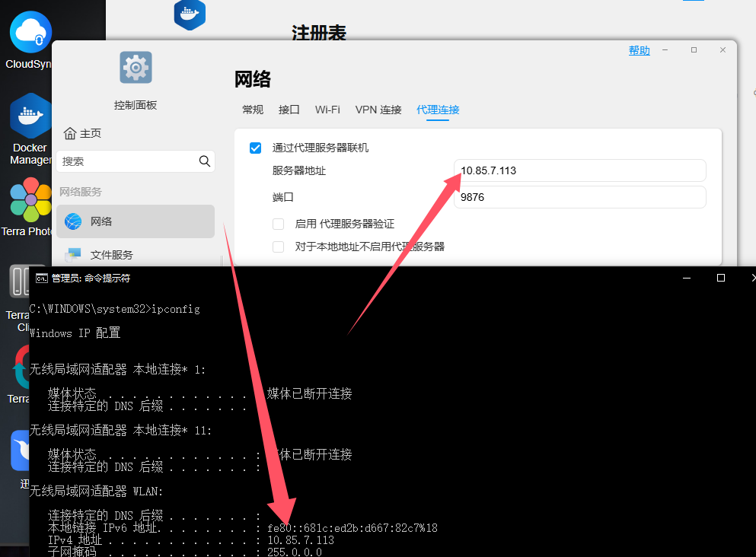
Task: Check 对于本地地址不启用代理服务器 option
Action: 278,247
